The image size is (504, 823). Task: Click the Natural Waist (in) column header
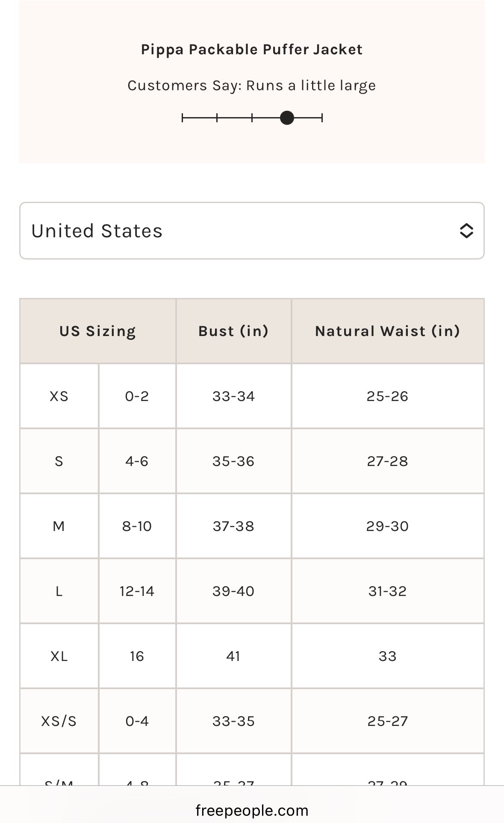[x=388, y=331]
